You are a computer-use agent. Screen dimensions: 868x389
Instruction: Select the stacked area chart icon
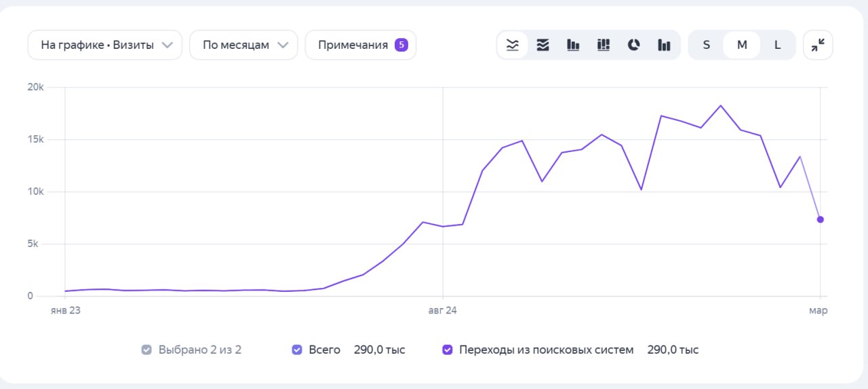542,45
